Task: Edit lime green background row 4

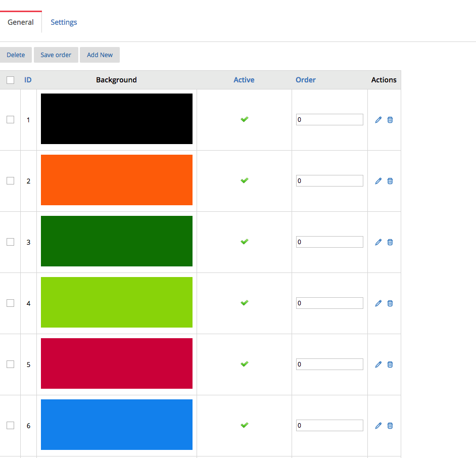Action: tap(378, 303)
